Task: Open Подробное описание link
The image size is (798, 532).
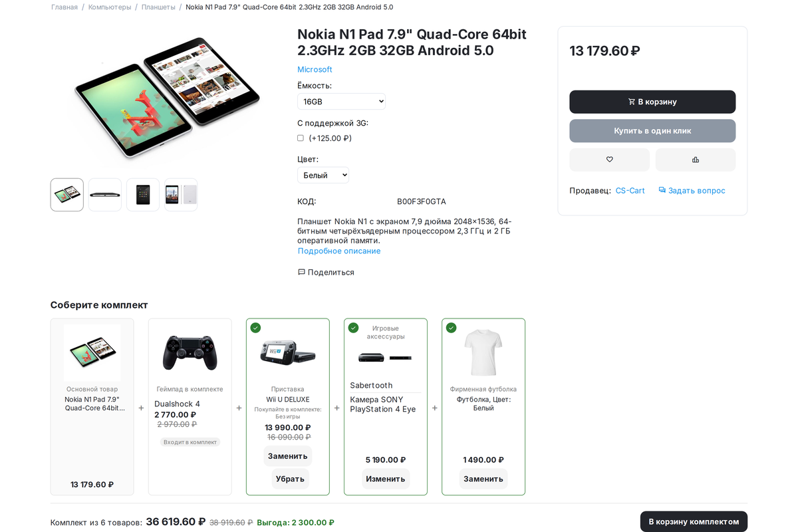Action: [x=339, y=251]
